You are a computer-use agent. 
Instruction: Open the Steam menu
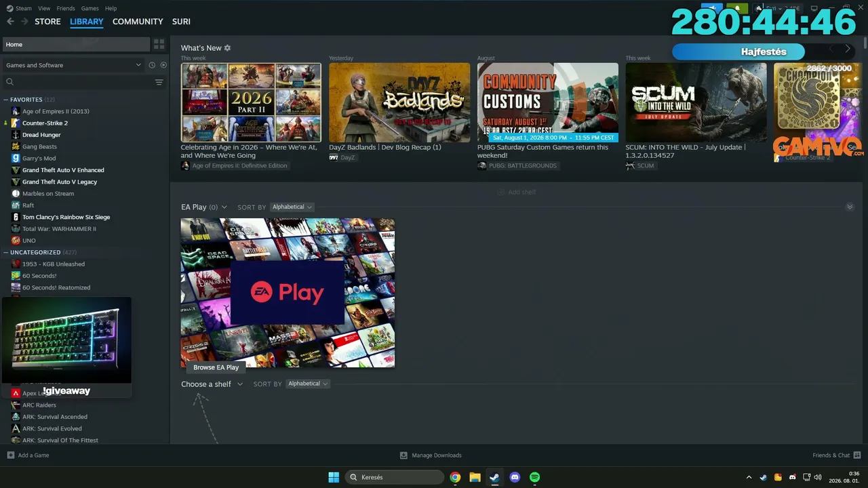coord(24,8)
